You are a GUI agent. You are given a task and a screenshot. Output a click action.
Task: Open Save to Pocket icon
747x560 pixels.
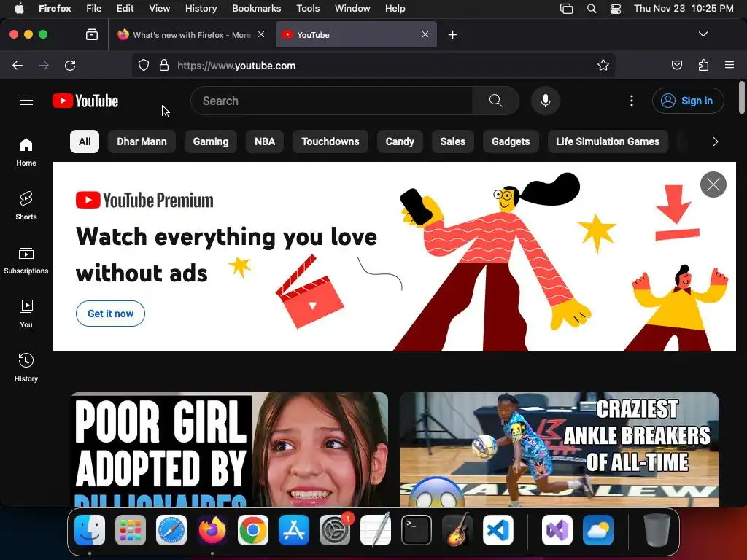676,65
